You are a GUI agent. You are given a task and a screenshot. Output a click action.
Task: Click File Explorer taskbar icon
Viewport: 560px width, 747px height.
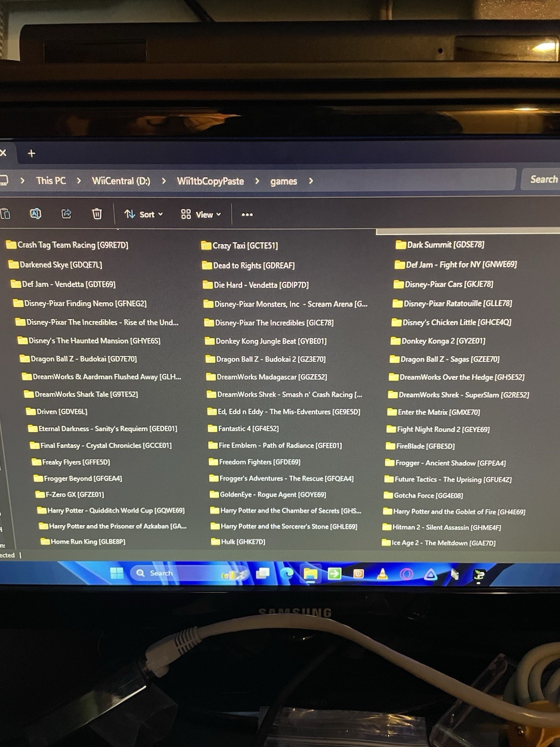(x=310, y=574)
